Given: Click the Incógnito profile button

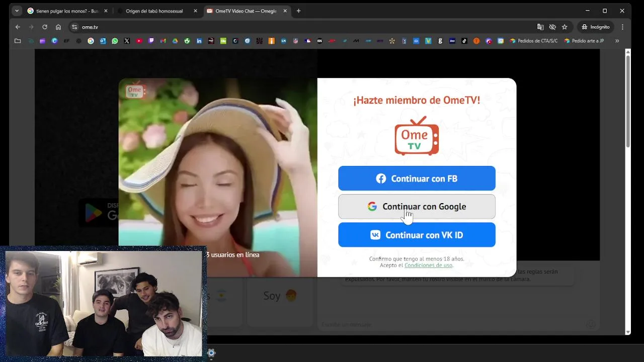Looking at the screenshot, I should click(596, 27).
